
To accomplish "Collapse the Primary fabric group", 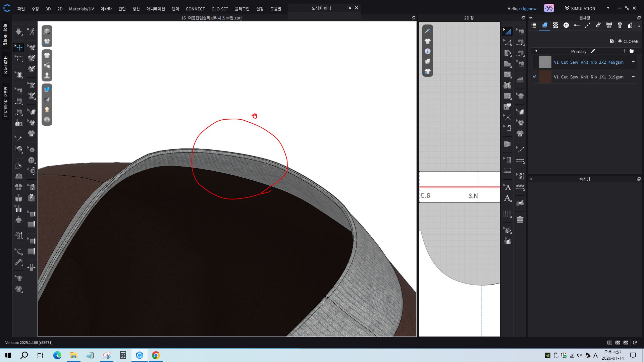I will point(536,51).
